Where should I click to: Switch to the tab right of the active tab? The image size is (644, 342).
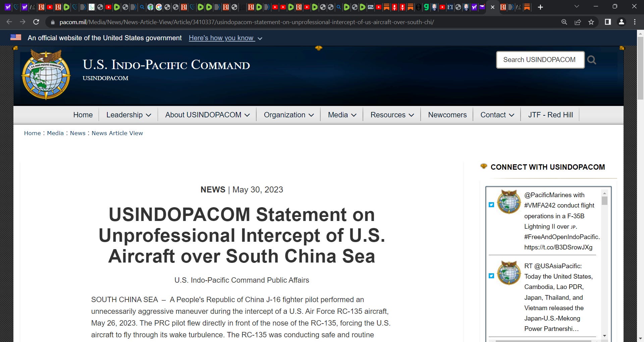[503, 7]
